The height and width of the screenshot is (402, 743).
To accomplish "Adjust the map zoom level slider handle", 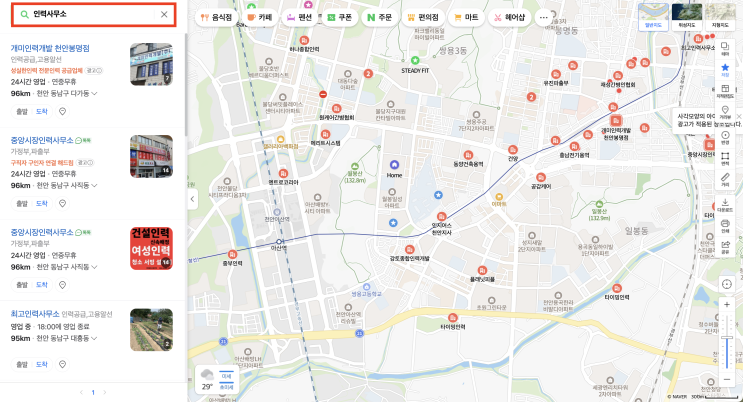I will (x=727, y=338).
